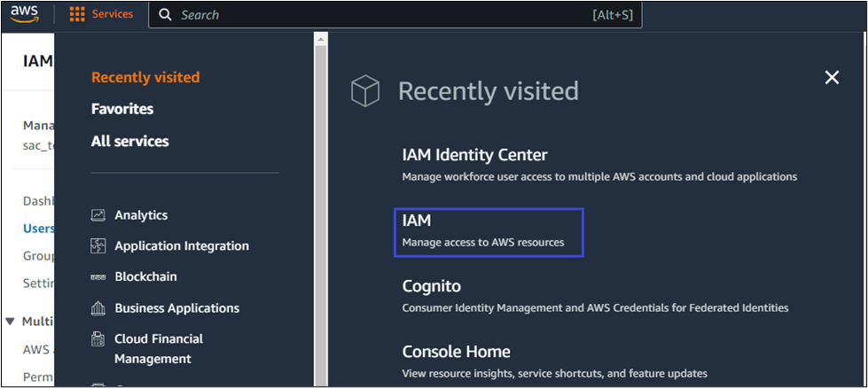Viewport: 868px width, 388px height.
Task: Click the Application Integration icon
Action: point(98,246)
